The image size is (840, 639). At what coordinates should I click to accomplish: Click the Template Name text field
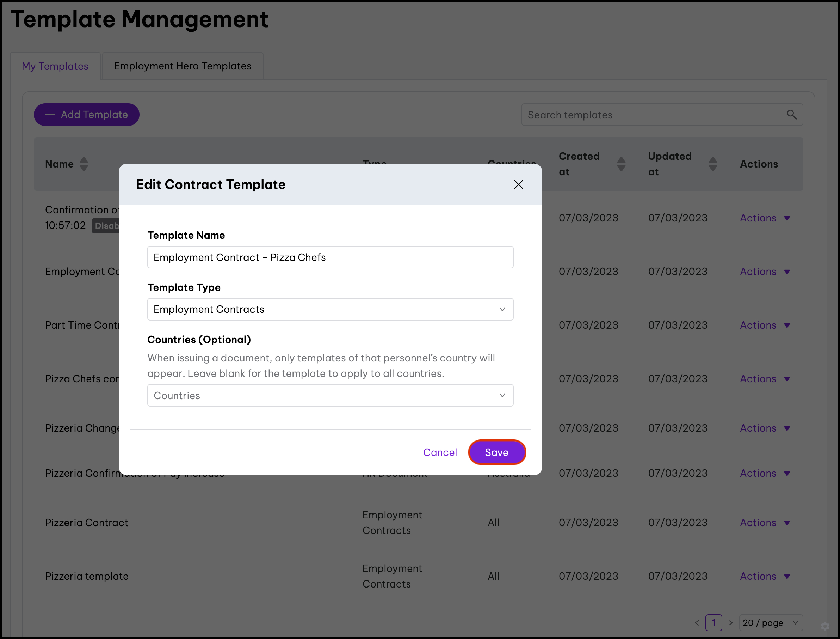[x=330, y=257]
